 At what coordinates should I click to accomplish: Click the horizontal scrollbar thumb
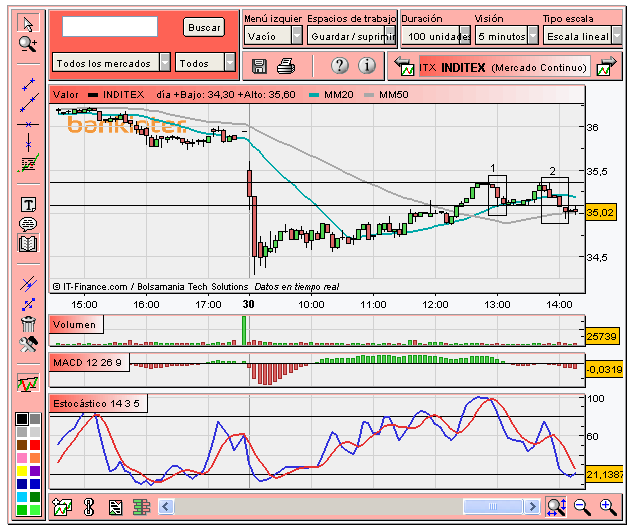(x=493, y=507)
